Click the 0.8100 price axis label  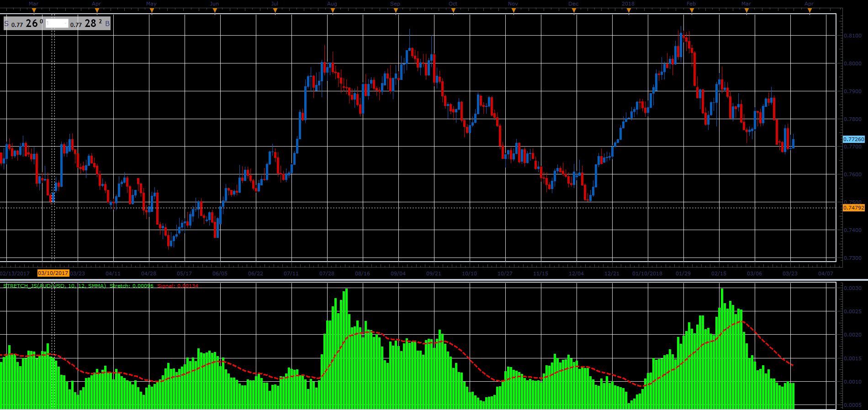[852, 36]
